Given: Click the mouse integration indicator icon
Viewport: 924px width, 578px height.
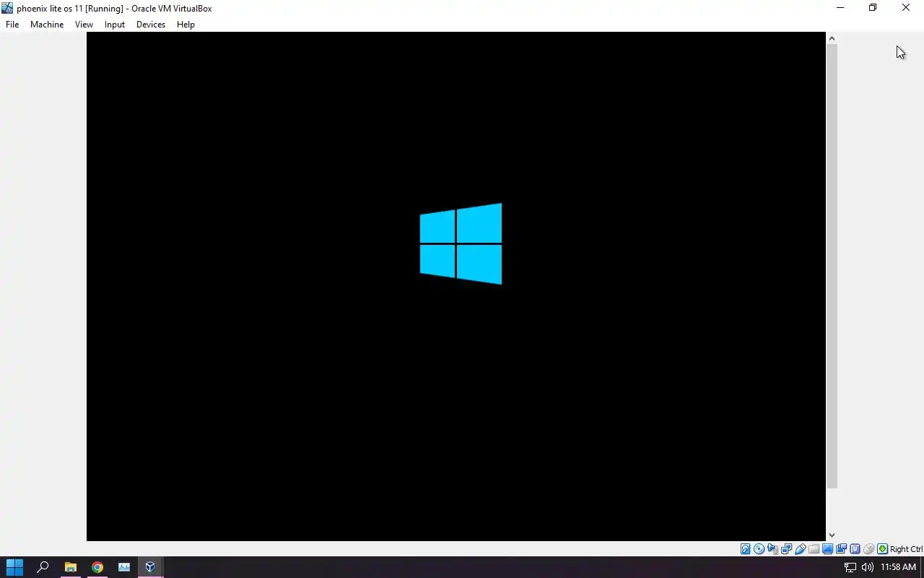Looking at the screenshot, I should [868, 549].
